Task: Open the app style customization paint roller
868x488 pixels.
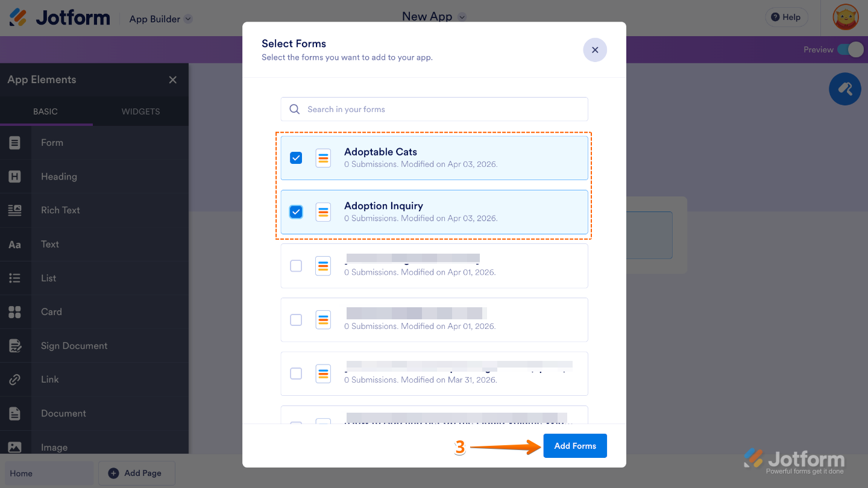Action: [x=845, y=89]
